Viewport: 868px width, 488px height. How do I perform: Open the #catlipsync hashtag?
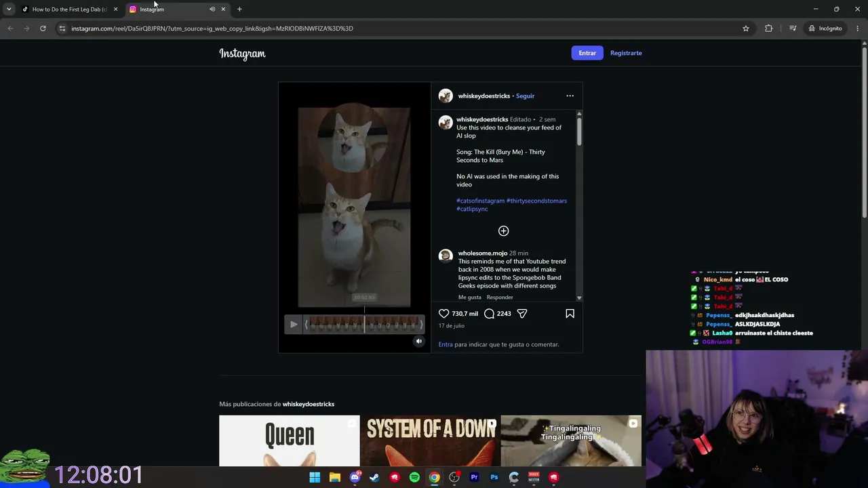point(472,209)
